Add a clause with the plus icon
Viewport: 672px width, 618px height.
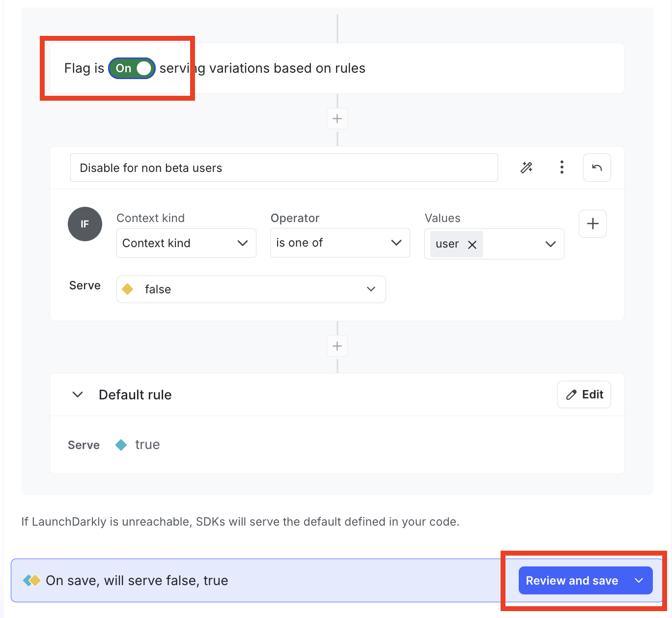[x=592, y=224]
